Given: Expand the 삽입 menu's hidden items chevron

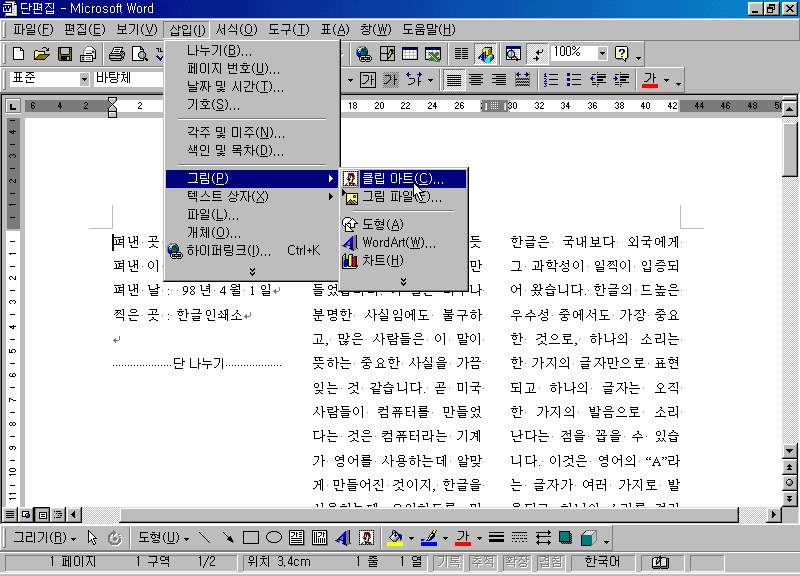Looking at the screenshot, I should 252,271.
